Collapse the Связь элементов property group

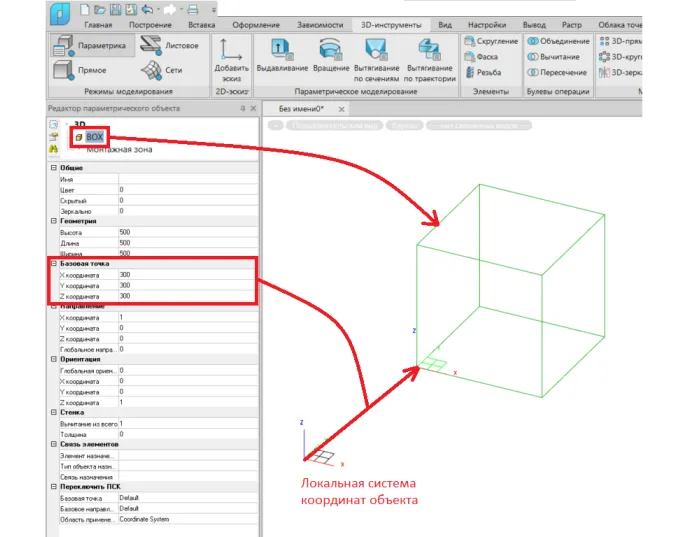click(x=54, y=444)
